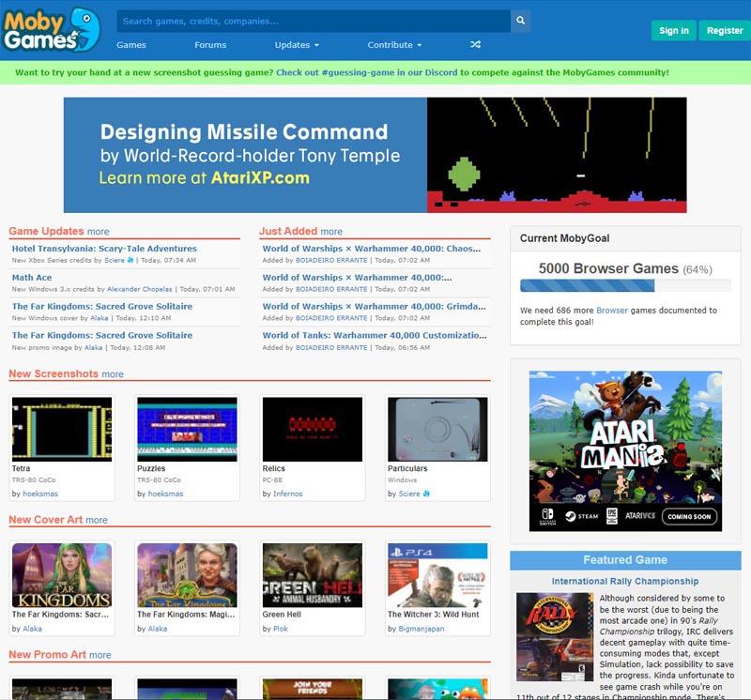Viewport: 751px width, 700px height.
Task: Open more New Cover Art
Action: pos(97,520)
